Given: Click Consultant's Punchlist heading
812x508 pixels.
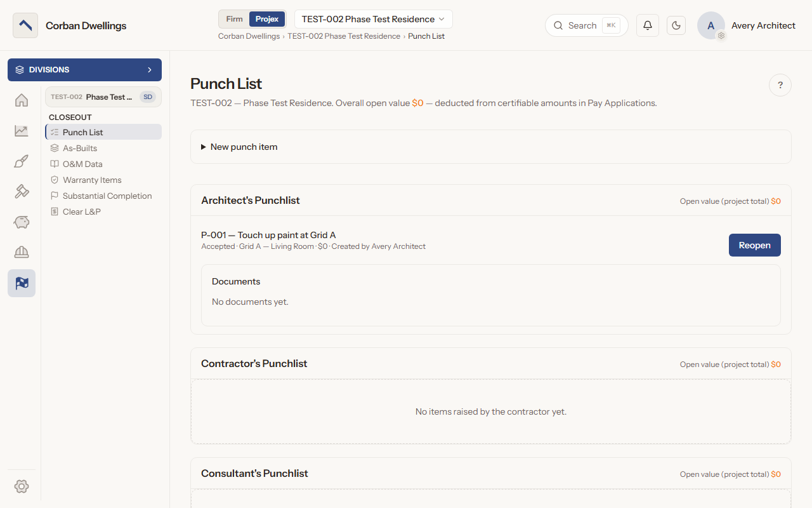Looking at the screenshot, I should click(x=254, y=474).
